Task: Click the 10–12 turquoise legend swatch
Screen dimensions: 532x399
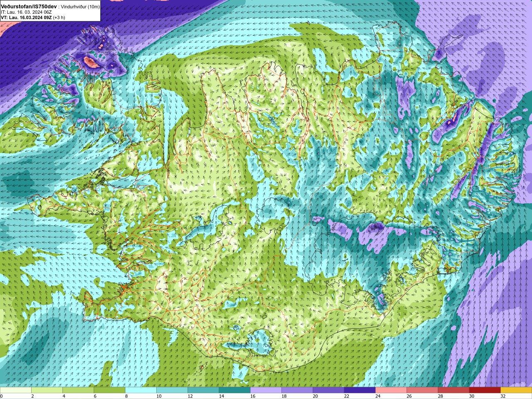Action: (172, 390)
